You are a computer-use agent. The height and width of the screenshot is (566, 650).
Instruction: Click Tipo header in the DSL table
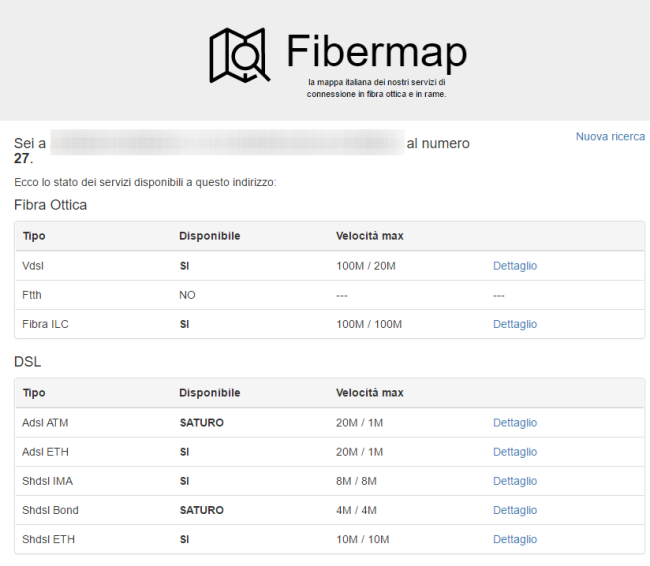coord(34,393)
